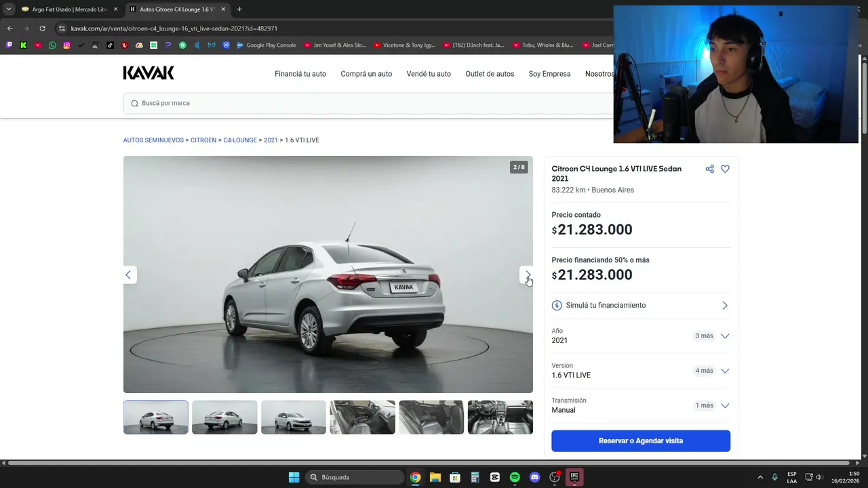Open Simulá tu financiamiento
Screen dimensions: 868x488
tap(641, 306)
